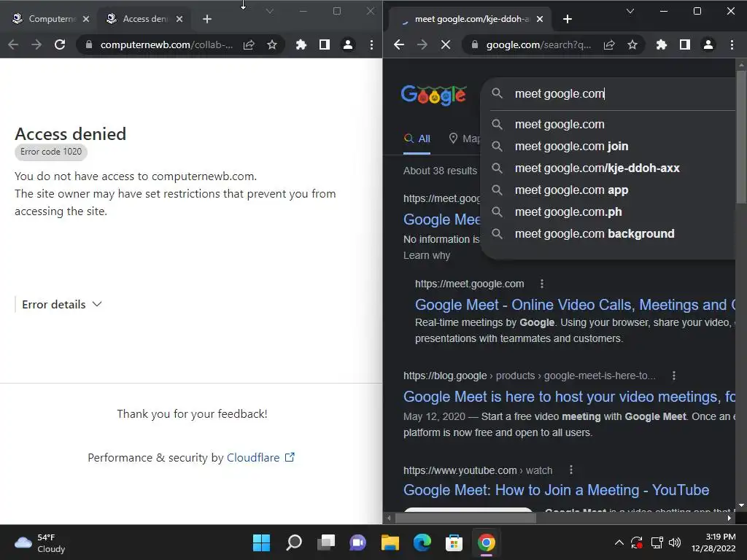Open Windows taskbar Search
The width and height of the screenshot is (747, 560).
[x=293, y=542]
